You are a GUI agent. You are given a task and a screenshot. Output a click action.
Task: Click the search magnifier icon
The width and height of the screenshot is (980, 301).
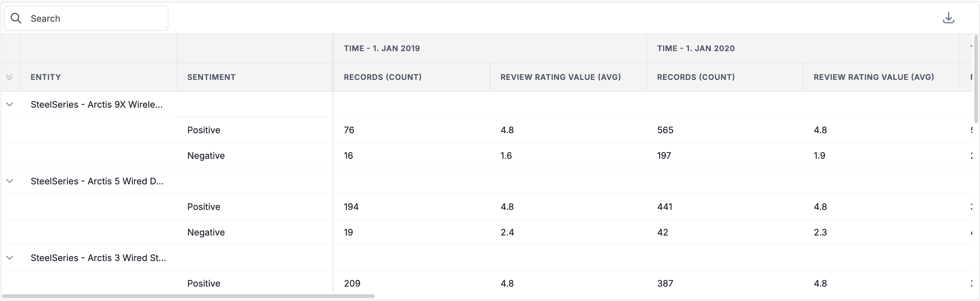(x=16, y=18)
